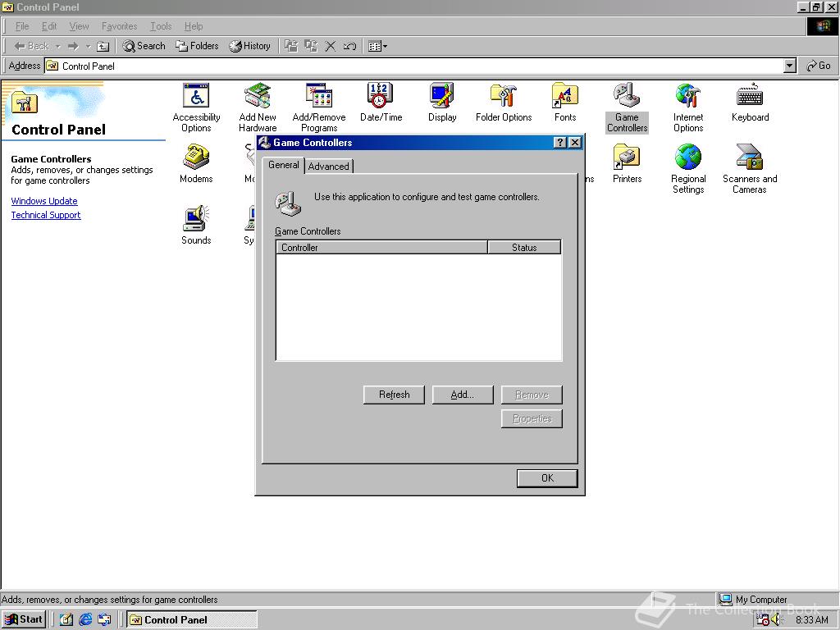This screenshot has height=630, width=840.
Task: Open the Views dropdown on the toolbar
Action: click(384, 46)
